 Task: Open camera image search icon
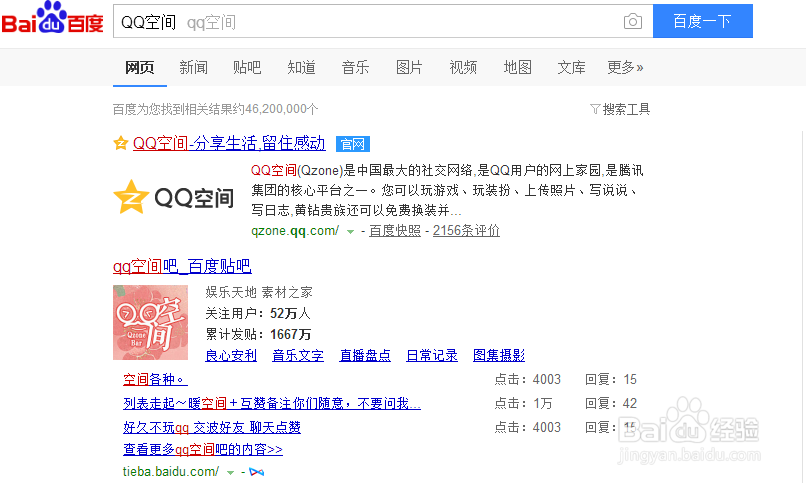point(633,22)
